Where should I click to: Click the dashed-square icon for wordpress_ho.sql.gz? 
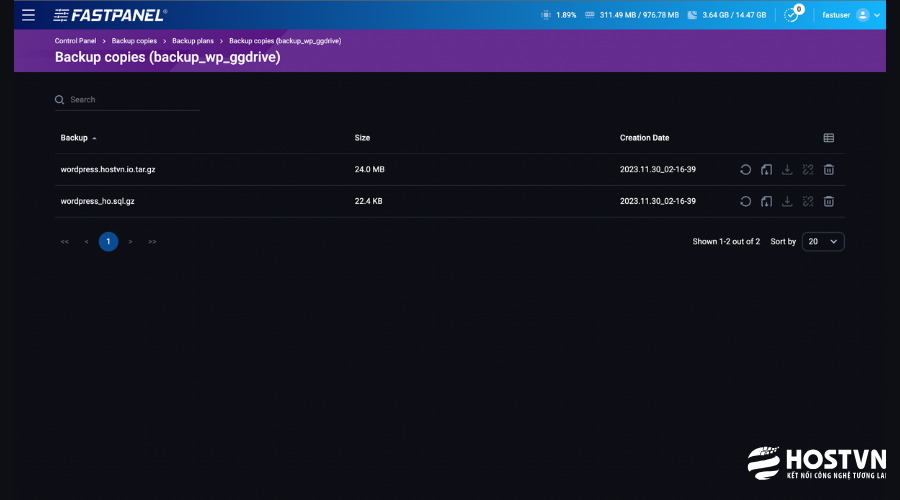click(808, 201)
